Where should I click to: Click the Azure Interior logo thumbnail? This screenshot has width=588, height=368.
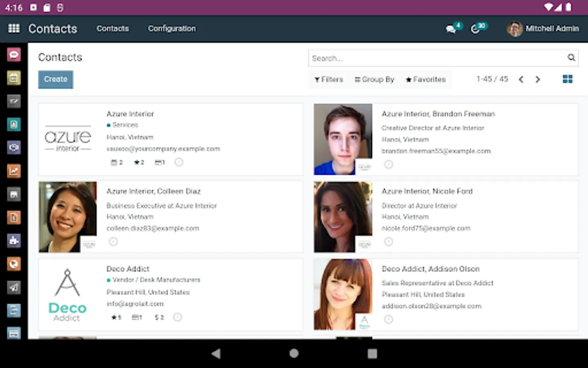pos(68,139)
